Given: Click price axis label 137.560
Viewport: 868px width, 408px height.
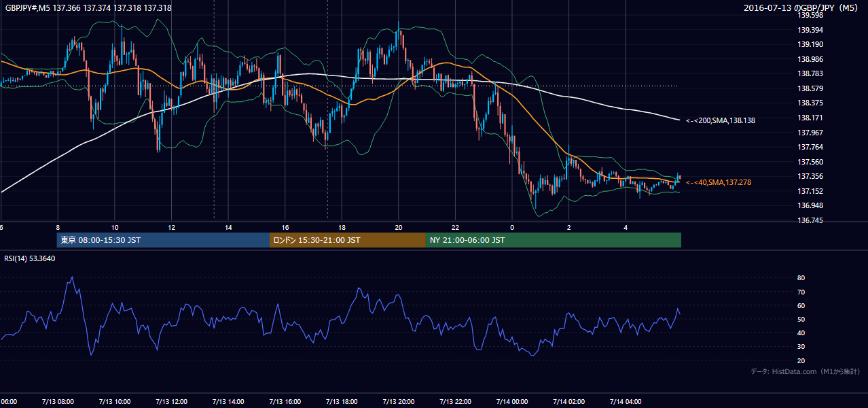Looking at the screenshot, I should tap(810, 162).
